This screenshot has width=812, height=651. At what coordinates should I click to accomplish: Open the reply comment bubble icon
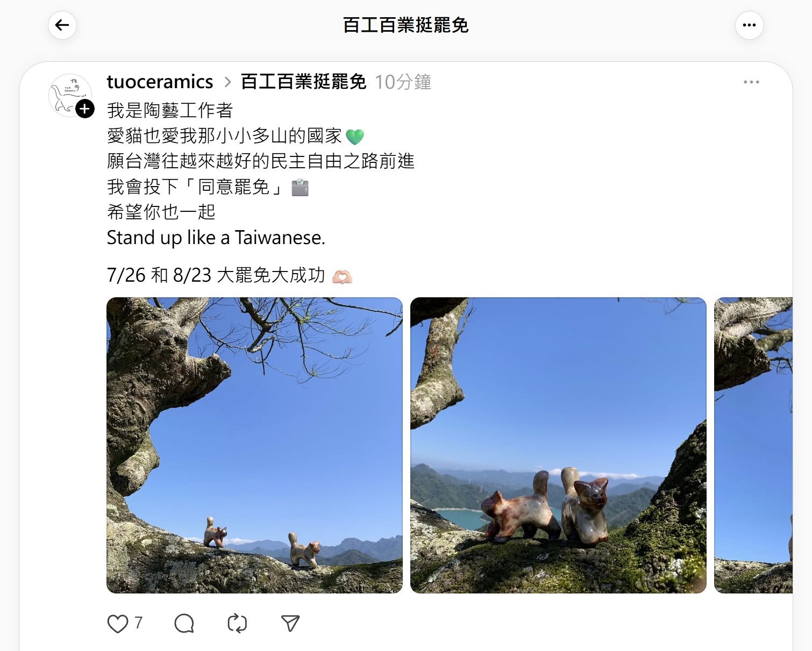184,624
